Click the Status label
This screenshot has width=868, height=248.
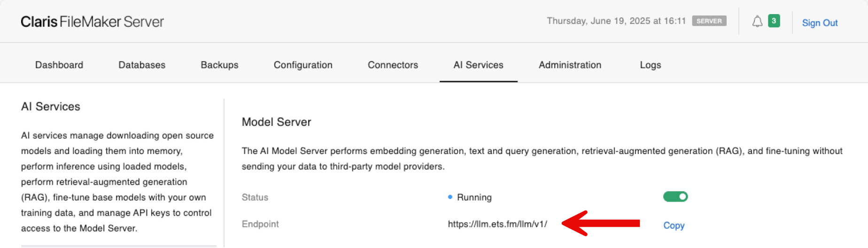pos(255,197)
